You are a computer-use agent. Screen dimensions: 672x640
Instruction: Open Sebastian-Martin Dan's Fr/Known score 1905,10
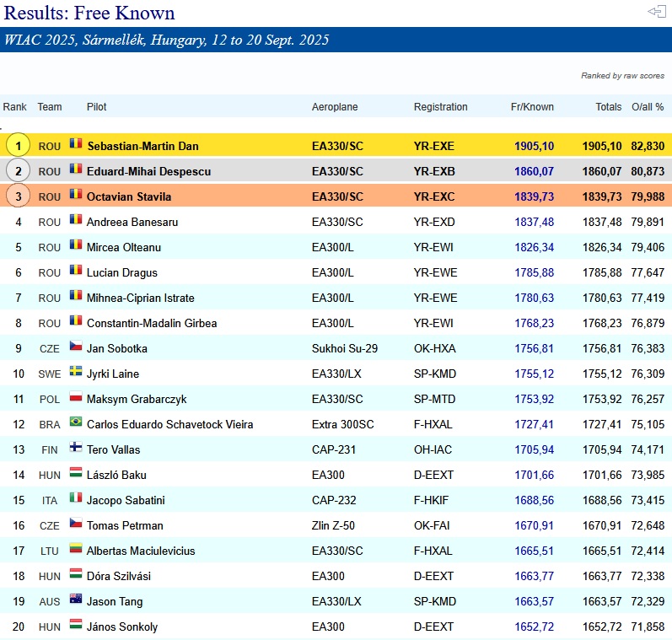tap(534, 146)
